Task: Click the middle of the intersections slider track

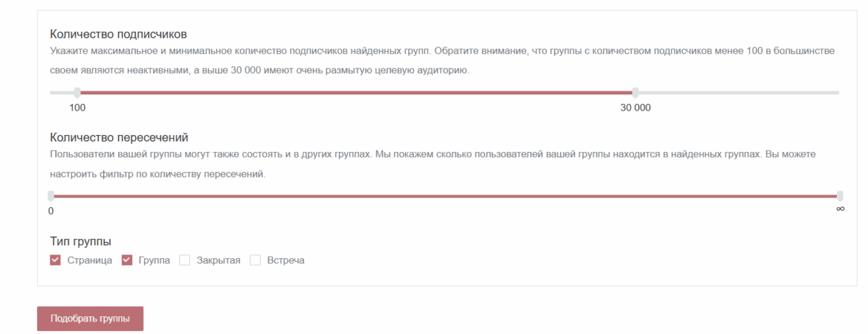Action: (x=445, y=196)
